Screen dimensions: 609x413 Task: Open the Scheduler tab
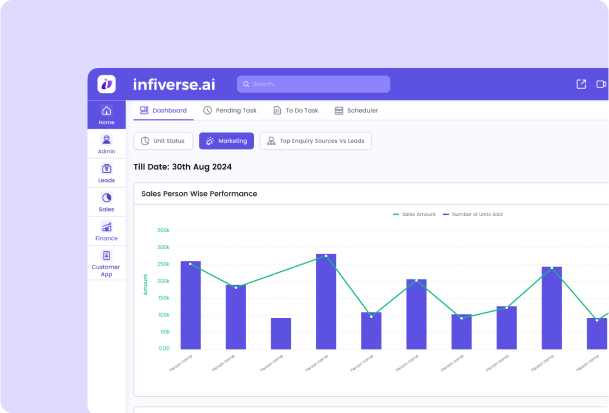click(x=358, y=110)
